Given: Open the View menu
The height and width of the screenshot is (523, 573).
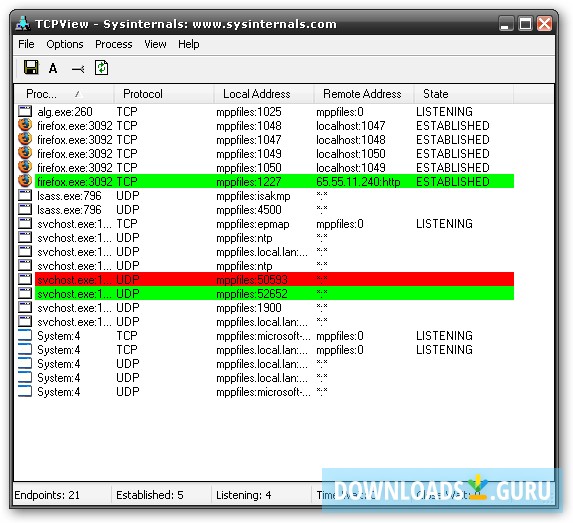Looking at the screenshot, I should (155, 44).
